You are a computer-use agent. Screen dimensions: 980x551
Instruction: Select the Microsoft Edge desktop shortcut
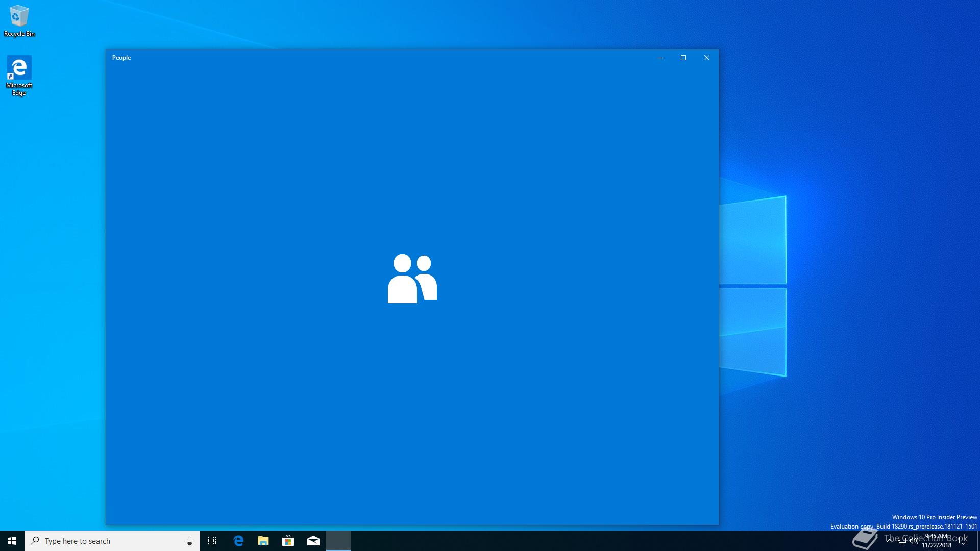pyautogui.click(x=19, y=76)
